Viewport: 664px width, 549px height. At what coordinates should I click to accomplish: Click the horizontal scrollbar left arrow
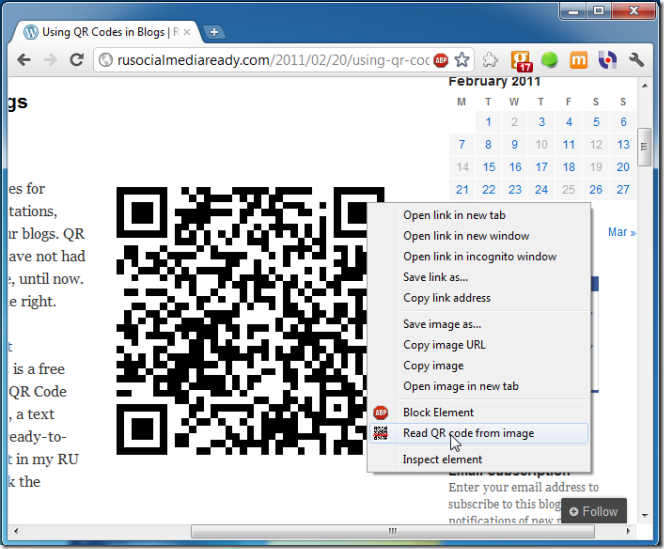pyautogui.click(x=16, y=531)
